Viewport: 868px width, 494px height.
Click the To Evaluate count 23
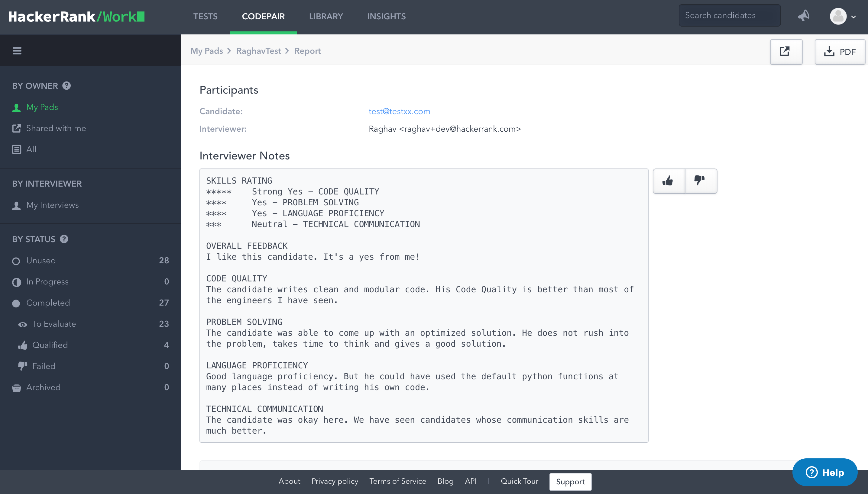pyautogui.click(x=164, y=324)
